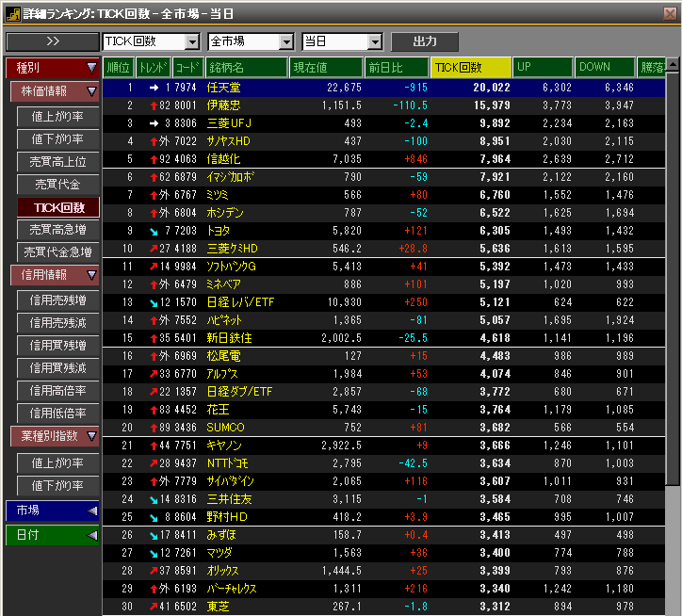
Task: Select 値上がり率 under 業種別指数
Action: click(x=57, y=462)
